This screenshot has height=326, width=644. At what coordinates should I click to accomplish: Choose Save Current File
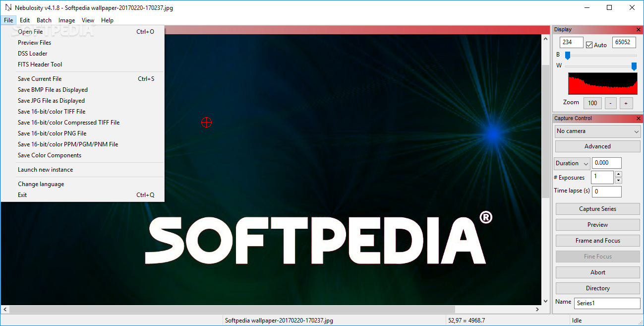(x=83, y=79)
